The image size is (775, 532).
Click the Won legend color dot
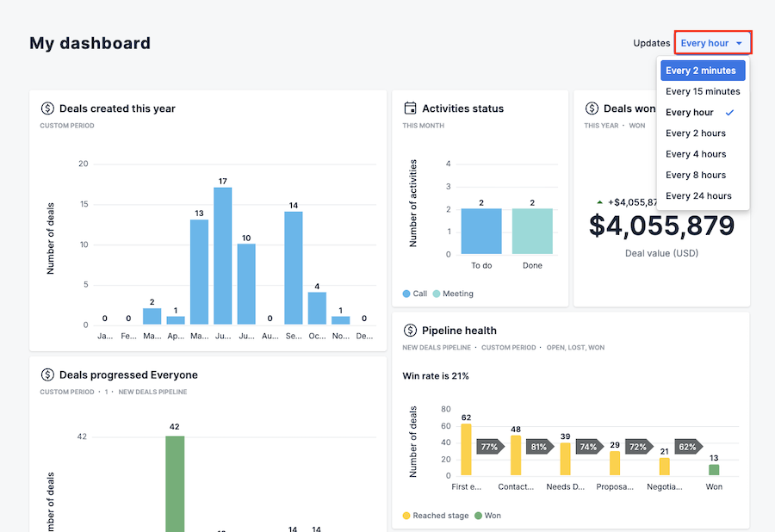478,516
